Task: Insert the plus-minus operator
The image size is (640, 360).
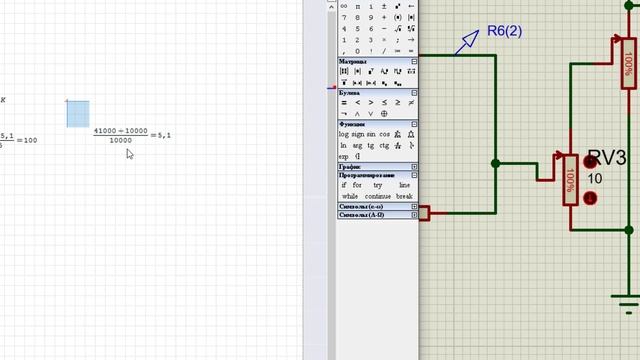Action: pyautogui.click(x=384, y=7)
